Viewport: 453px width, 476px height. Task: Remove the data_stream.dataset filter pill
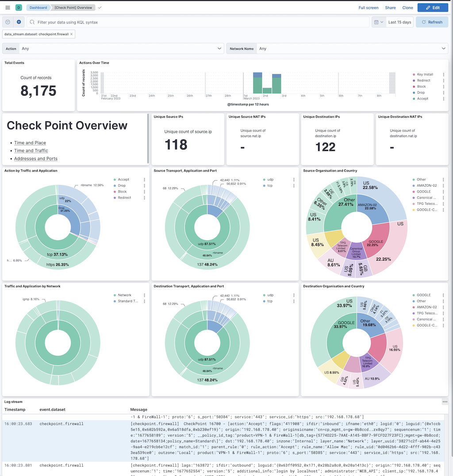point(72,34)
